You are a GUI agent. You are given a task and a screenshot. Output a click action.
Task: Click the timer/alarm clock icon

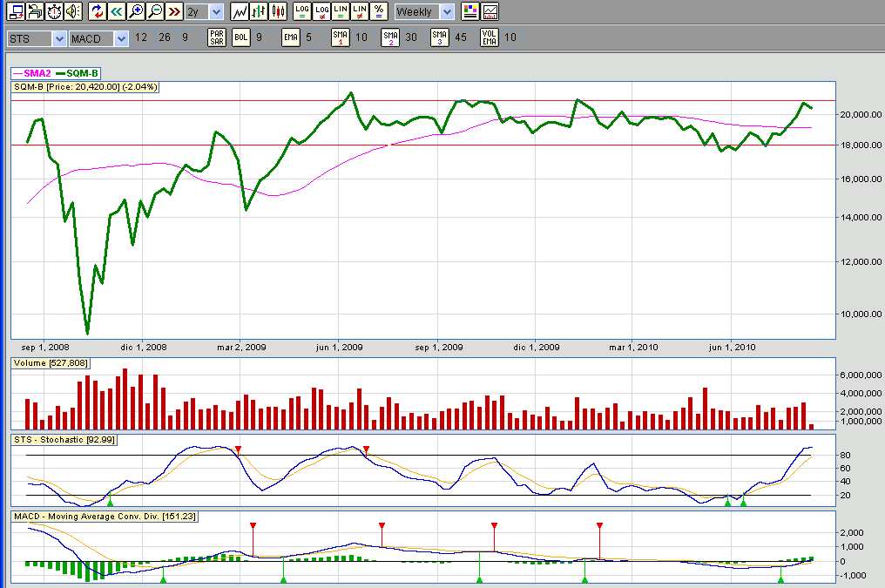coord(54,12)
